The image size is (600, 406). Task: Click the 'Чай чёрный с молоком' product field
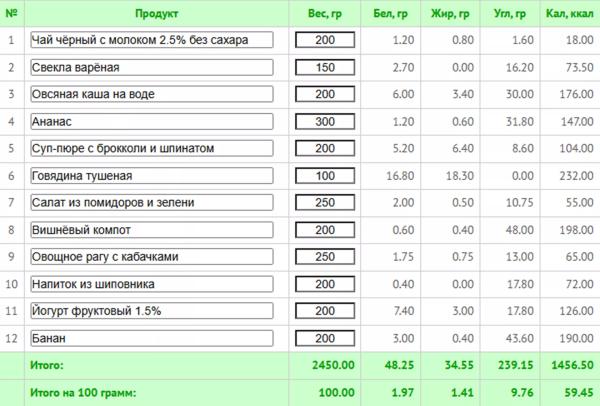pyautogui.click(x=151, y=40)
